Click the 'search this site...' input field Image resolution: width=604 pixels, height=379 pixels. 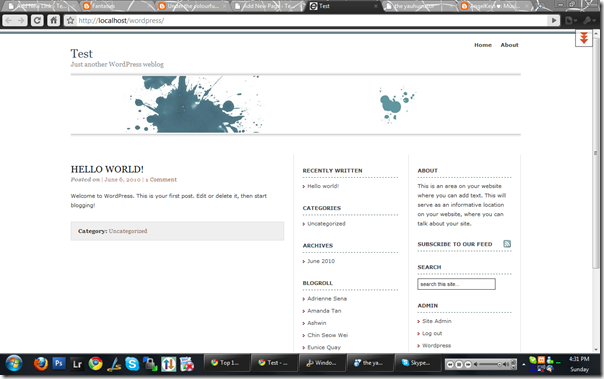point(456,284)
